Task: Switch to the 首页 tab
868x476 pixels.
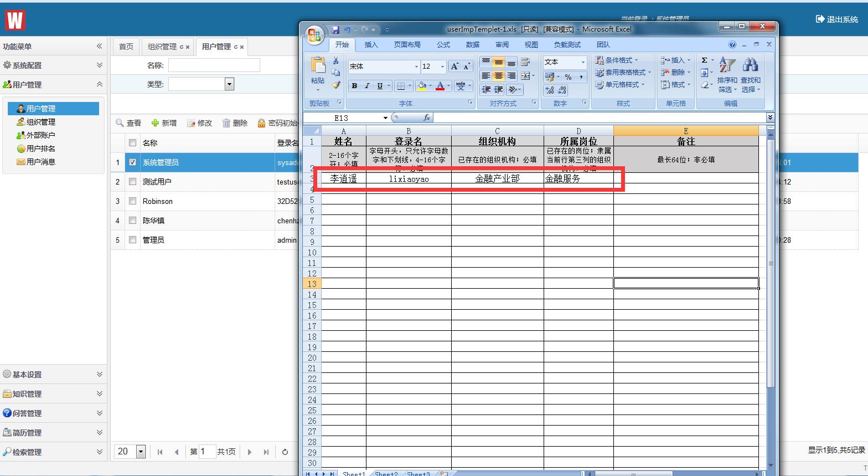Action: click(126, 47)
